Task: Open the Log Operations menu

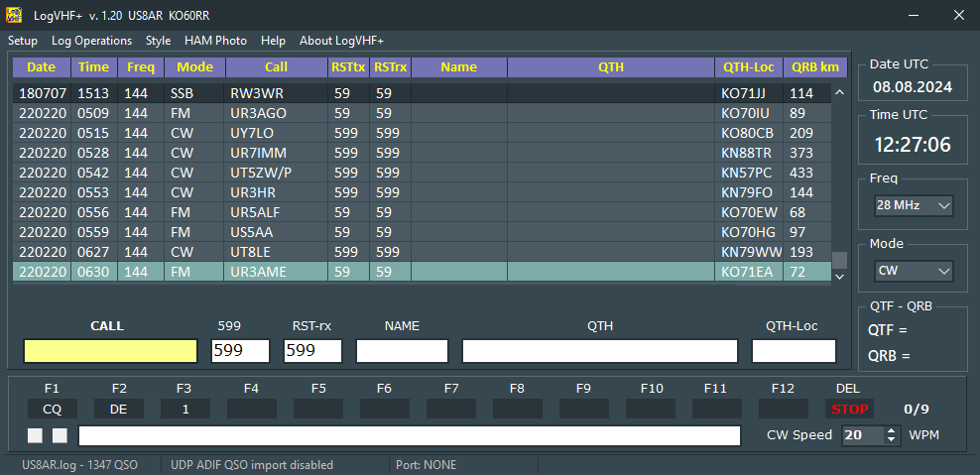Action: click(92, 41)
